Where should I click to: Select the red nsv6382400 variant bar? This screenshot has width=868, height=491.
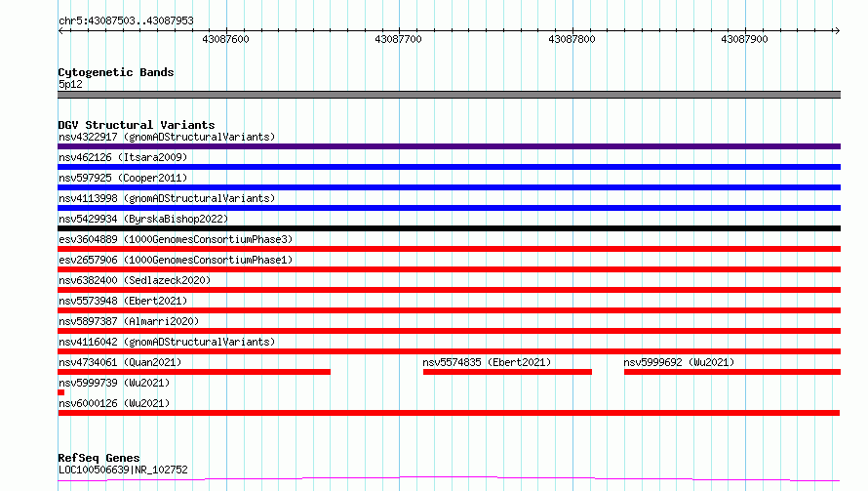[x=449, y=290]
